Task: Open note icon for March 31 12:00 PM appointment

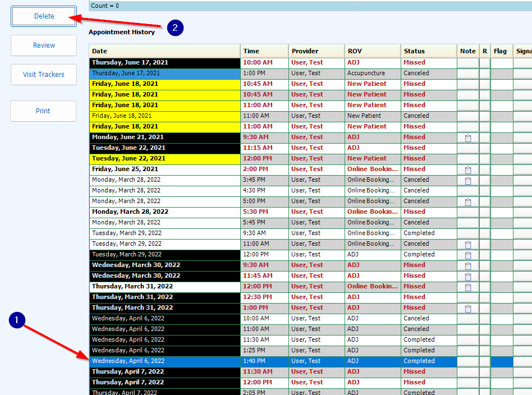Action: pyautogui.click(x=468, y=287)
